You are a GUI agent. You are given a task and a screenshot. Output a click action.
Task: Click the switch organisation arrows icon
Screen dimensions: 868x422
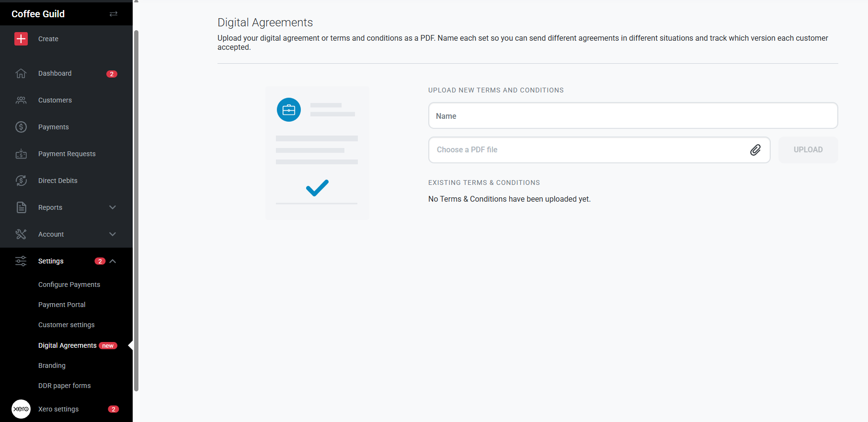click(x=114, y=14)
